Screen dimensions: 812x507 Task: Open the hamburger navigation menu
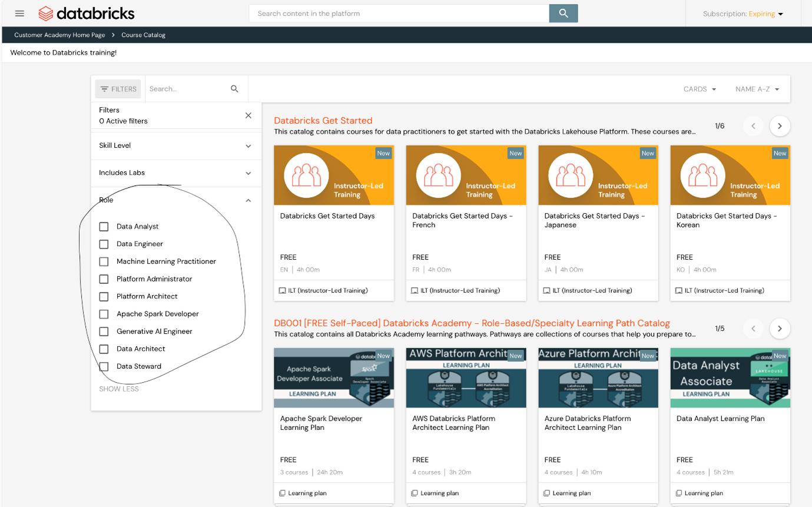(x=19, y=14)
